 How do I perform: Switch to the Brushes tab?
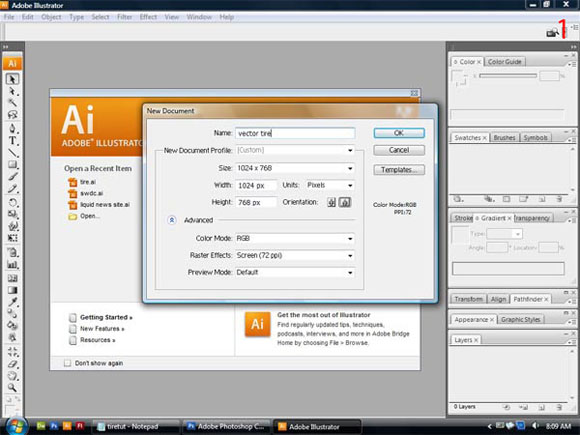coord(504,138)
